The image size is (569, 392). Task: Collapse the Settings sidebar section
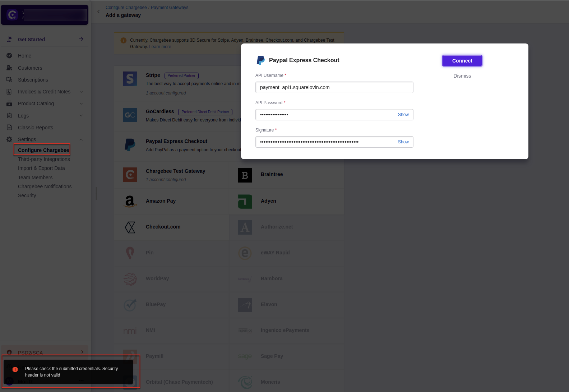tap(81, 139)
